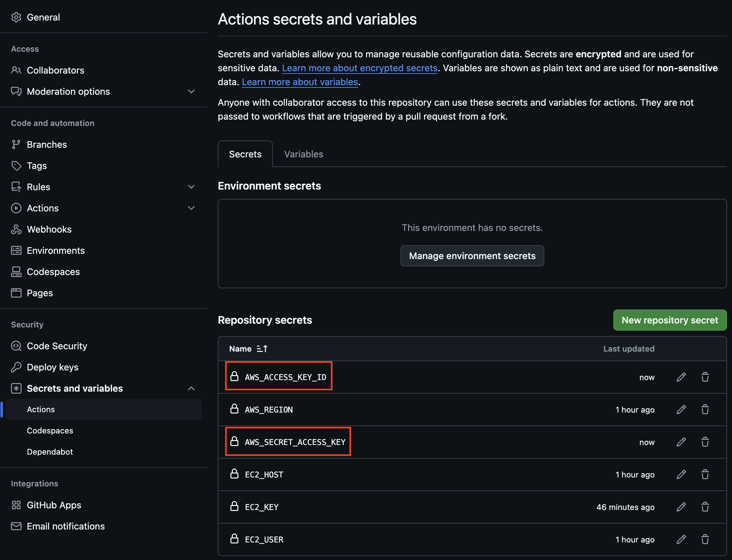Screen dimensions: 732x560
Task: Go to Code Security settings
Action: (57, 346)
